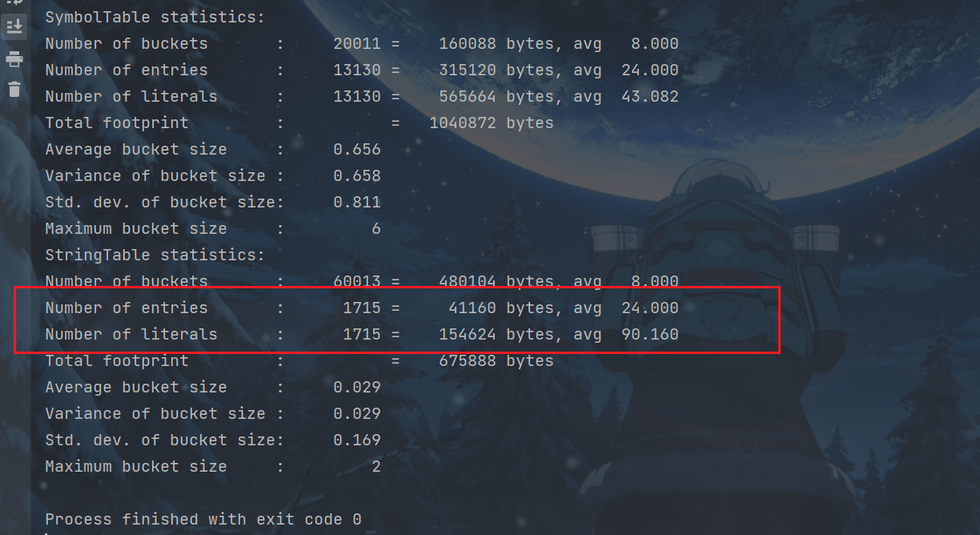Click the average value 43.082
Image resolution: width=980 pixels, height=535 pixels.
click(649, 96)
